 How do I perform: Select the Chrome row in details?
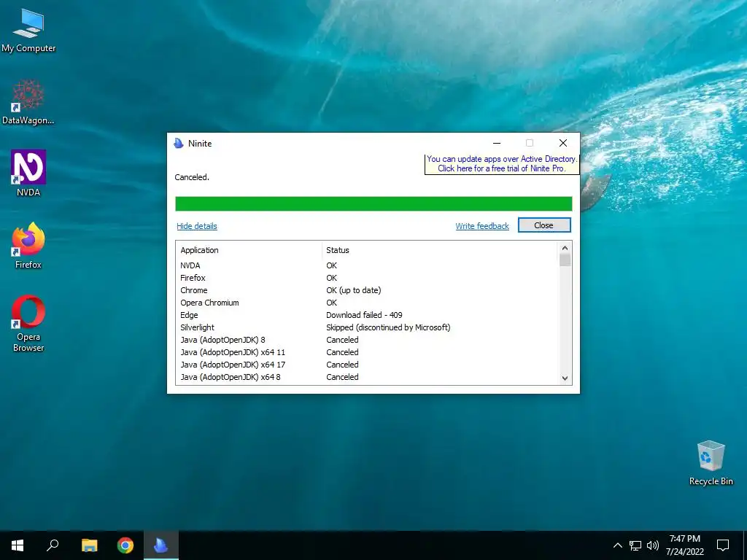pyautogui.click(x=368, y=290)
